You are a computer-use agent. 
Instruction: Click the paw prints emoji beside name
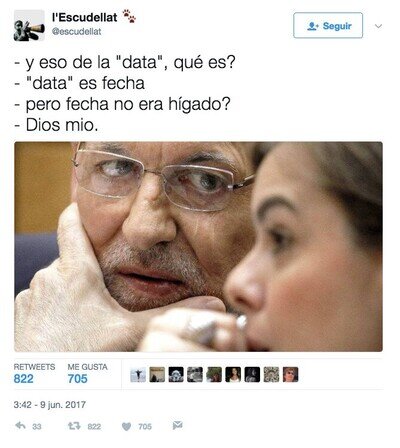[129, 16]
